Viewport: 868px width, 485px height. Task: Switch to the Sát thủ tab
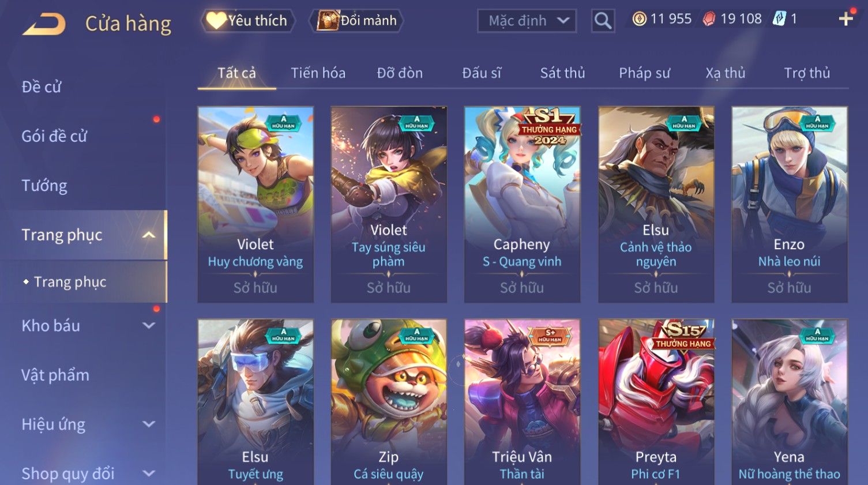point(562,73)
